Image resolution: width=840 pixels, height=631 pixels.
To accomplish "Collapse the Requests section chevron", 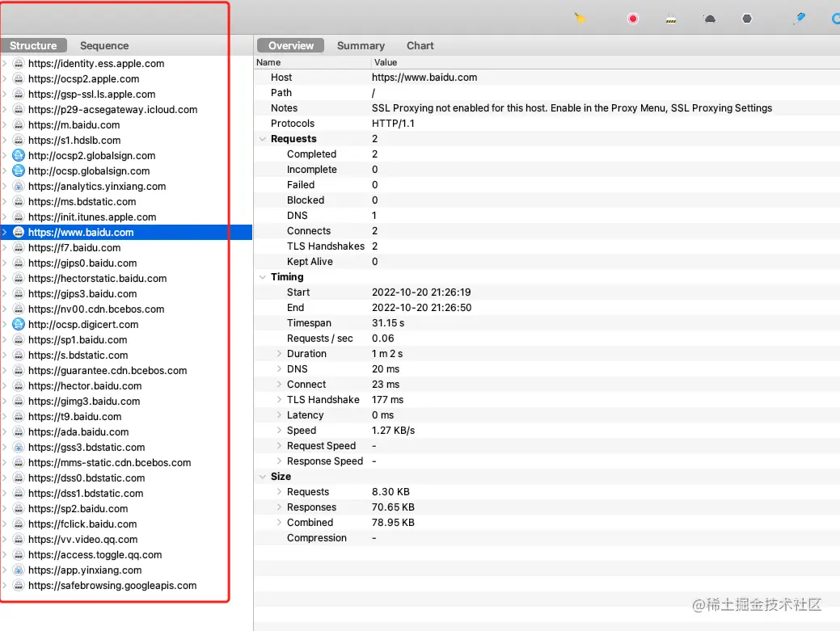I will (x=263, y=139).
